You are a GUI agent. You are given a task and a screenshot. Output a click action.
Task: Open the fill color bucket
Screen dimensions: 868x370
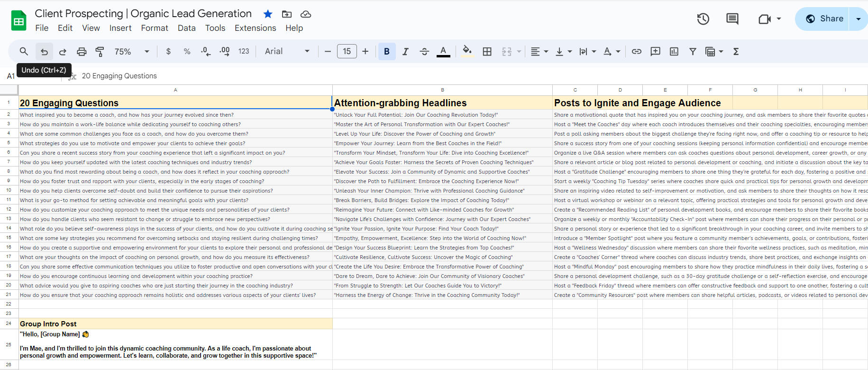pos(467,51)
